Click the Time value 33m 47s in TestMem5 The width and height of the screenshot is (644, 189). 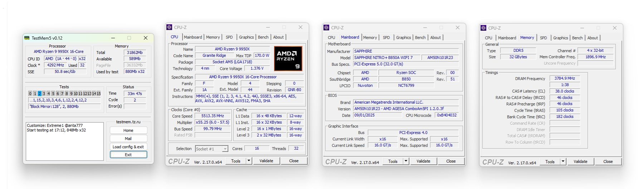click(x=135, y=94)
